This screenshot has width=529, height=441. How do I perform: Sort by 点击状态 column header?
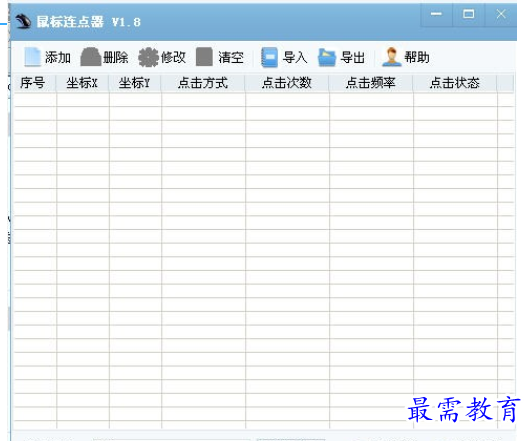tap(455, 83)
